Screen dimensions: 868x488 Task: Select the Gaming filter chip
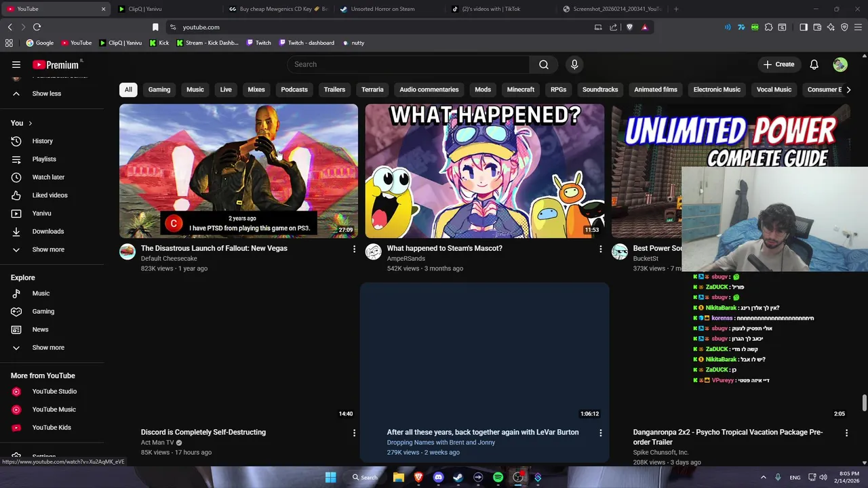159,89
